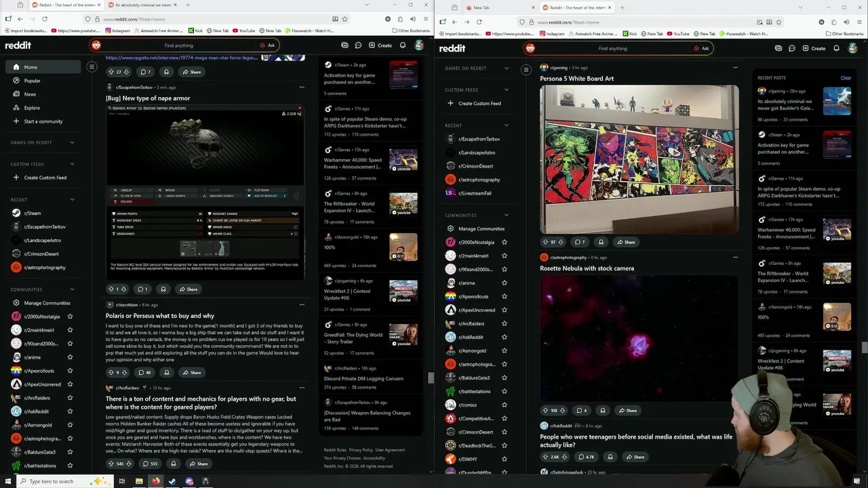The width and height of the screenshot is (868, 488).
Task: Bookmark page with star in left window URL bar
Action: [345, 19]
